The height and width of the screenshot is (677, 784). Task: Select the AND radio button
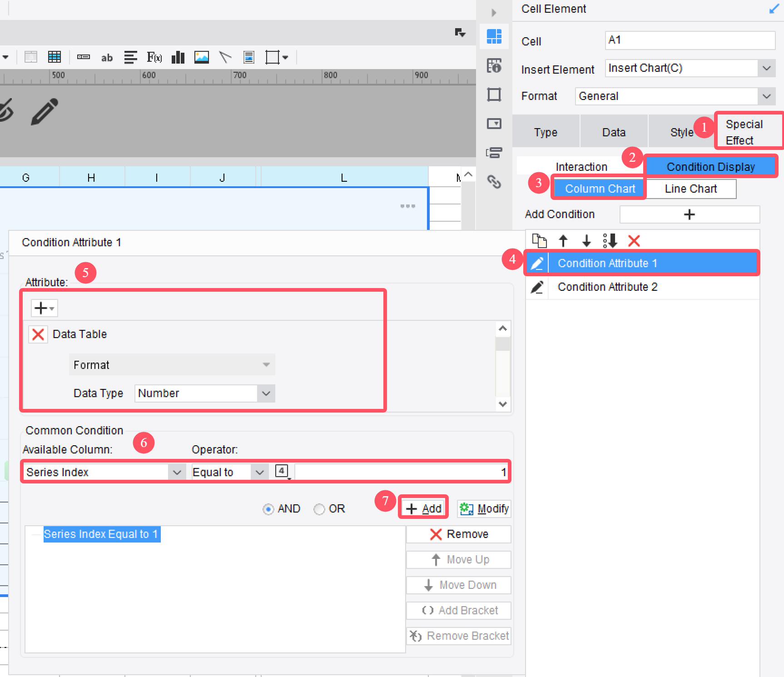tap(268, 509)
